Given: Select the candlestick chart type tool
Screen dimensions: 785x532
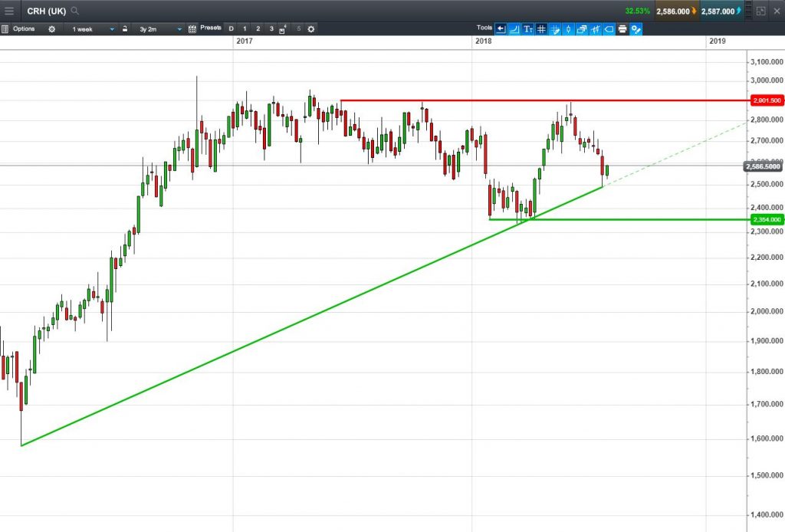Looking at the screenshot, I should pyautogui.click(x=568, y=29).
